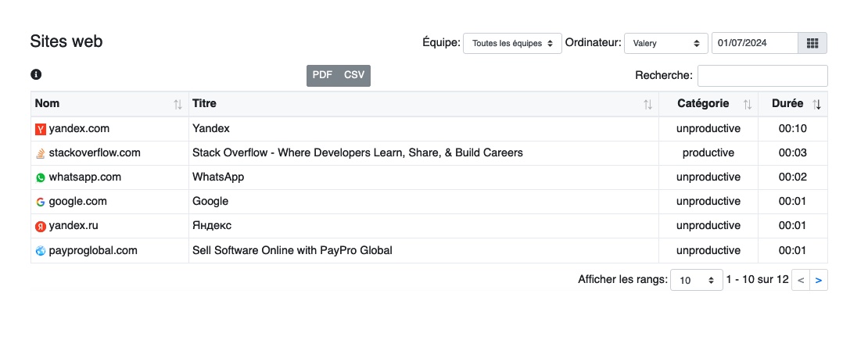Screen dimensions: 868x344
Task: Go to next page of results
Action: (x=819, y=280)
